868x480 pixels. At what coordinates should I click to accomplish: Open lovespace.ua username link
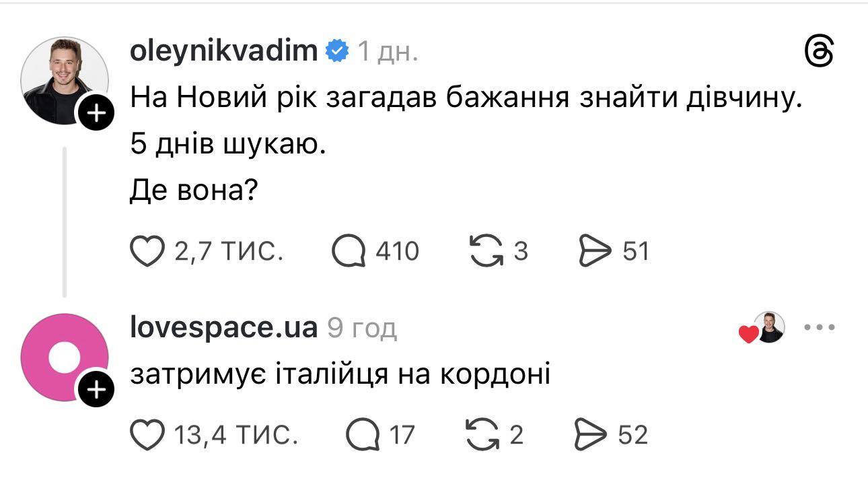point(223,327)
